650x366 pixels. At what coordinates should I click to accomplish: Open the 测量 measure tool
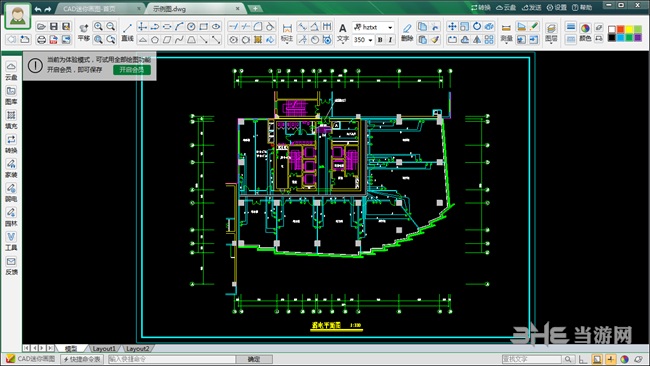click(x=506, y=32)
